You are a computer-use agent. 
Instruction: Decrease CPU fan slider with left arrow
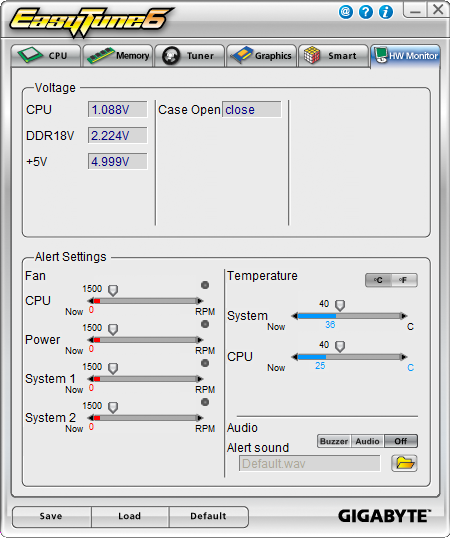coord(90,301)
